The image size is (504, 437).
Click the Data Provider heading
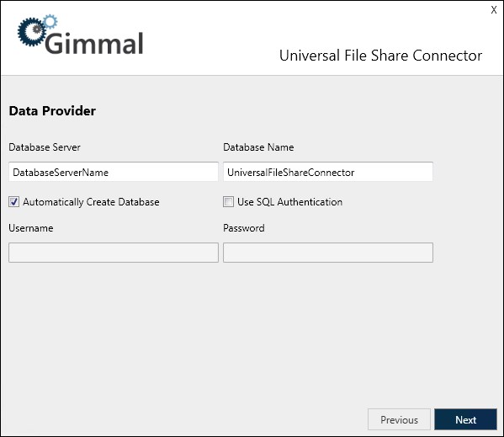click(x=52, y=111)
